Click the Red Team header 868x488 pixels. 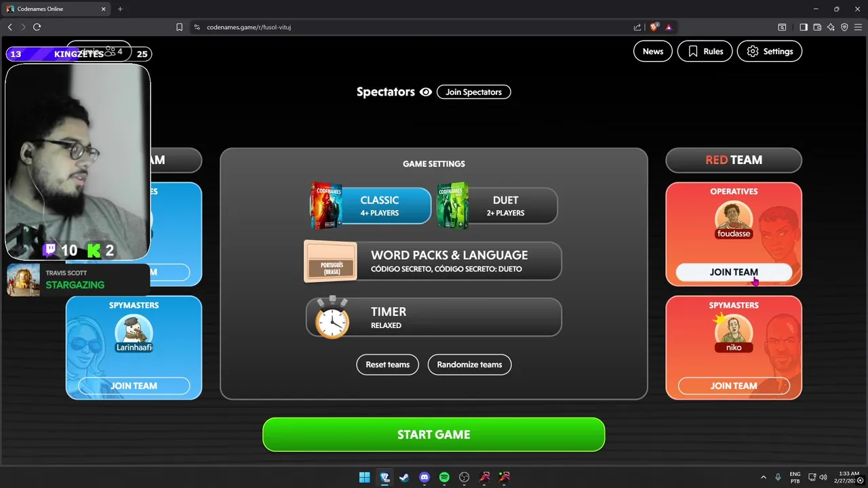[734, 160]
